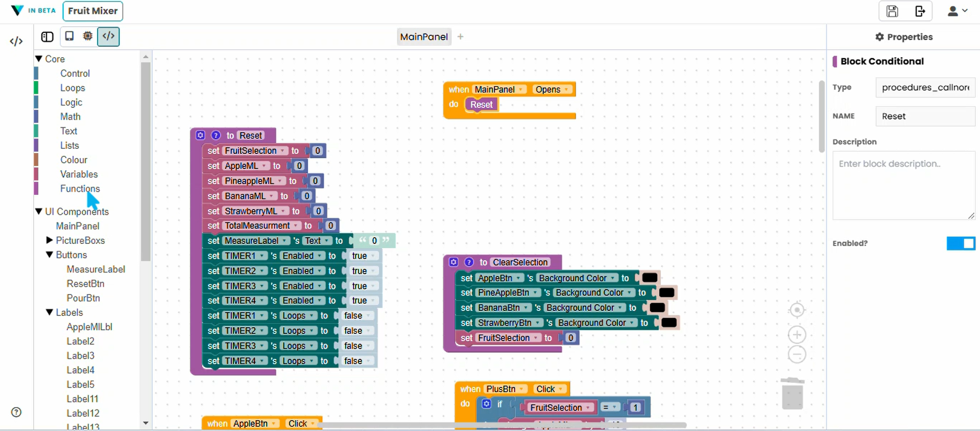This screenshot has width=980, height=431.
Task: Select AppleMlLbl in the tree
Action: pyautogui.click(x=89, y=327)
